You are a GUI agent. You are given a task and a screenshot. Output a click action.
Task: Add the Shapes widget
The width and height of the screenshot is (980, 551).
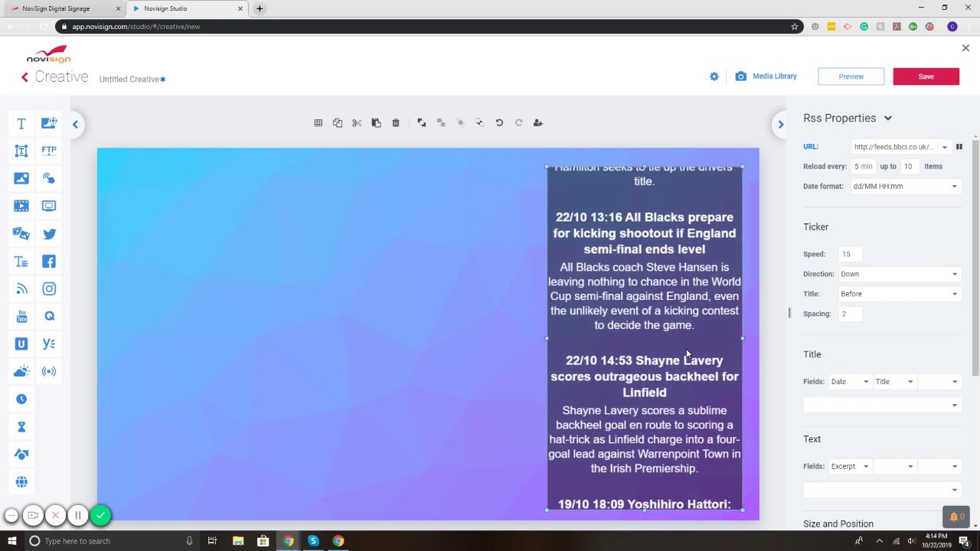21,454
